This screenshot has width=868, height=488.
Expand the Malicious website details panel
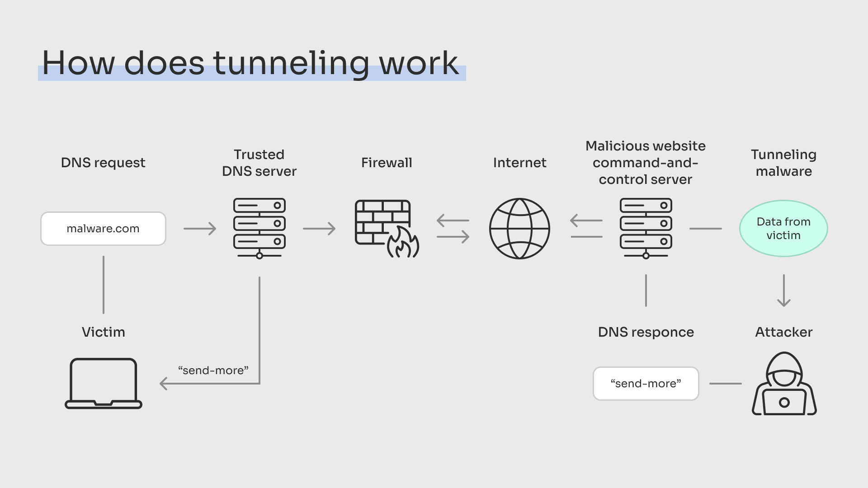point(646,228)
